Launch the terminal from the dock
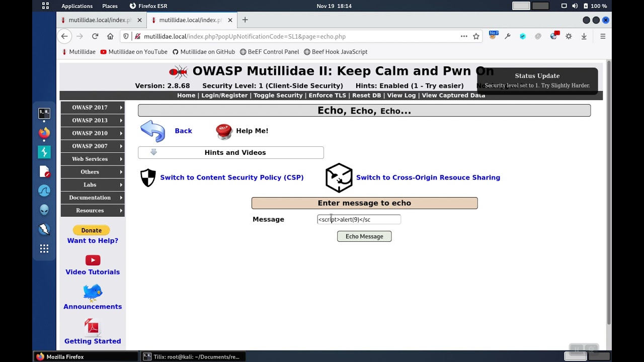Screen dimensions: 644x362 tap(44, 113)
